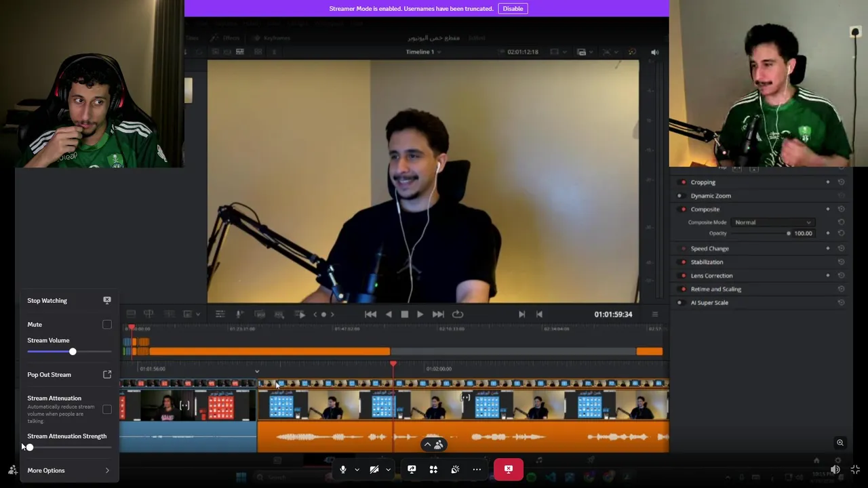
Task: Click the Opacity value field 100.00
Action: [x=803, y=233]
